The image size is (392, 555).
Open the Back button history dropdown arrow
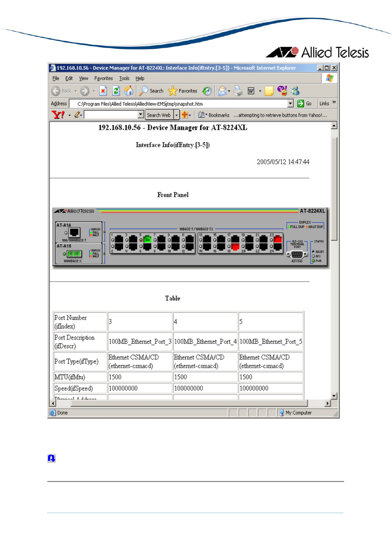(x=76, y=91)
